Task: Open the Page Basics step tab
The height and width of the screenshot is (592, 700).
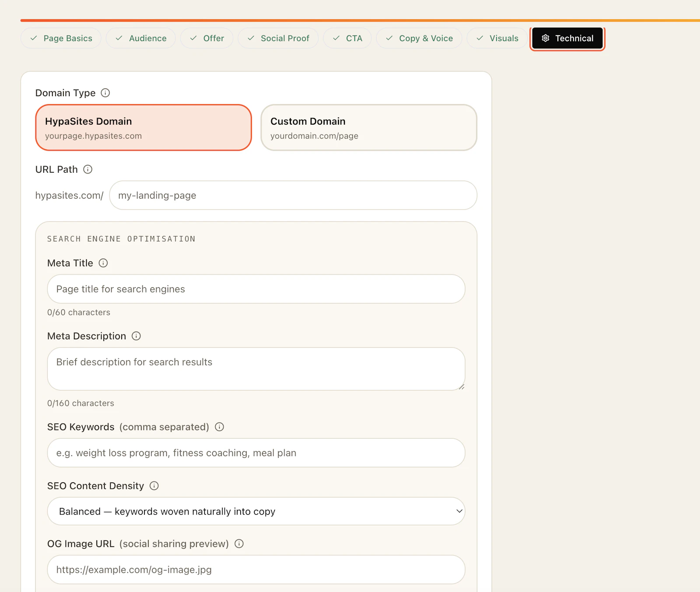Action: pos(61,38)
